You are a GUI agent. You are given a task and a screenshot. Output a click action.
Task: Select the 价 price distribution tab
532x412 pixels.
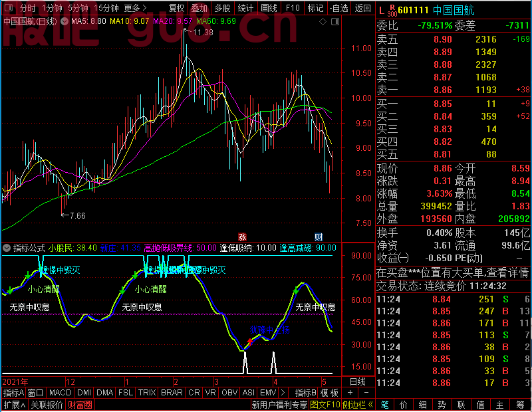[x=404, y=405]
